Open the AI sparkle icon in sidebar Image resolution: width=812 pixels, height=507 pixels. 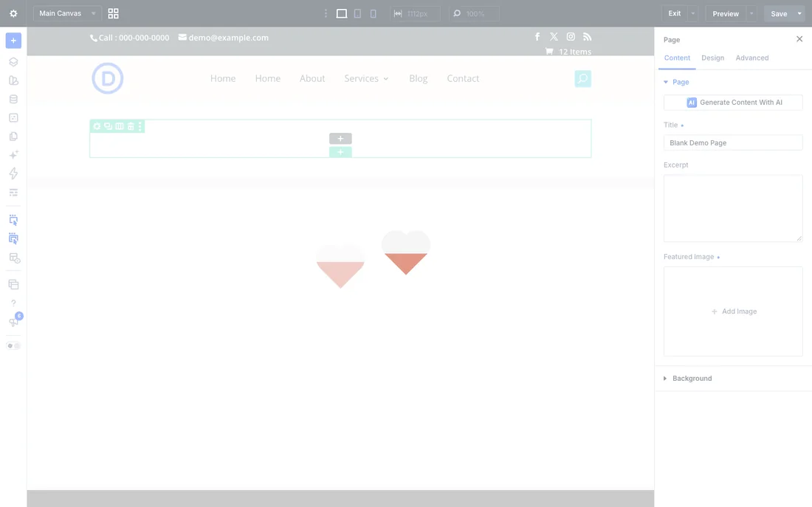coord(13,155)
